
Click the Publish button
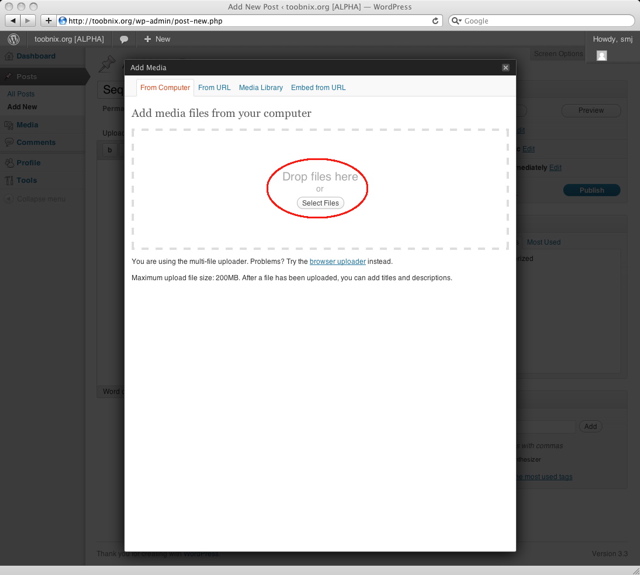pos(591,190)
